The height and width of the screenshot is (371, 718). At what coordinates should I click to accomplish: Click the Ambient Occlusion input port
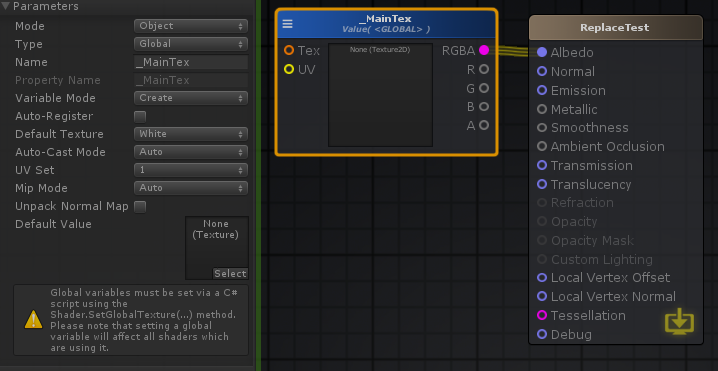coord(542,147)
